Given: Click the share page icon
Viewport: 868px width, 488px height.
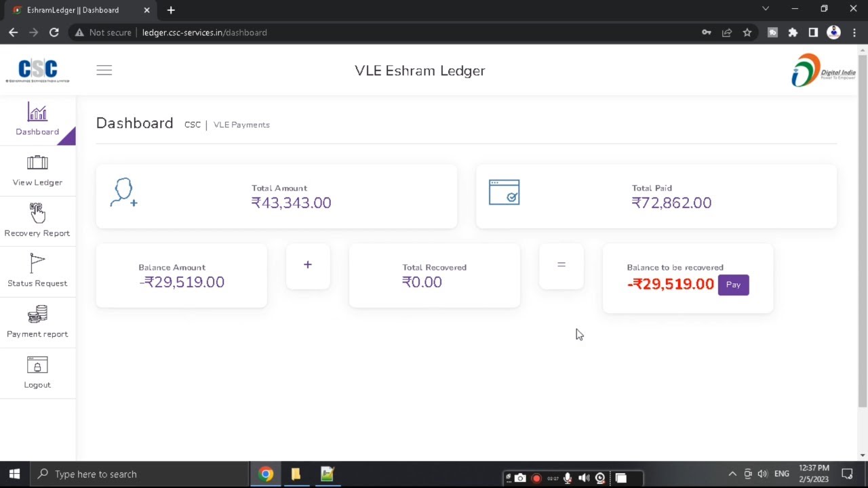Looking at the screenshot, I should click(x=727, y=33).
